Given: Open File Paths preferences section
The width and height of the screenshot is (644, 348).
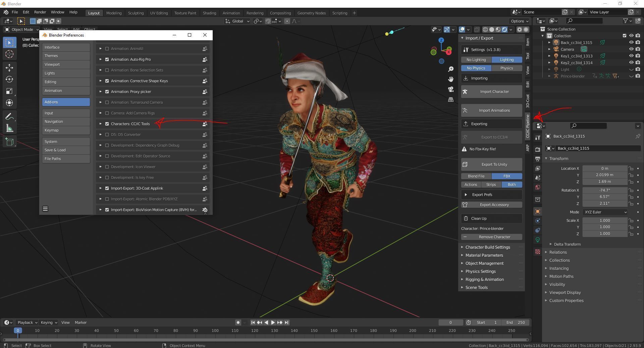Looking at the screenshot, I should pos(66,159).
